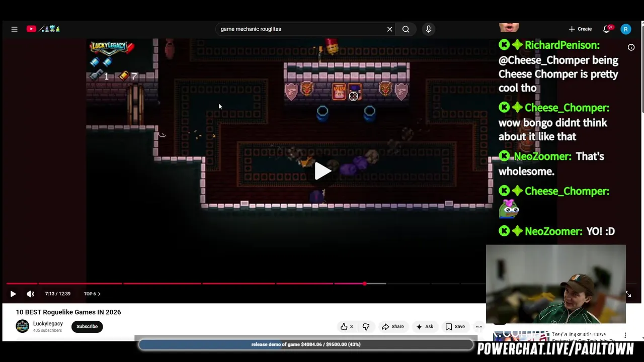Open the Ask AI button
Viewport: 644px width, 362px height.
tap(424, 327)
